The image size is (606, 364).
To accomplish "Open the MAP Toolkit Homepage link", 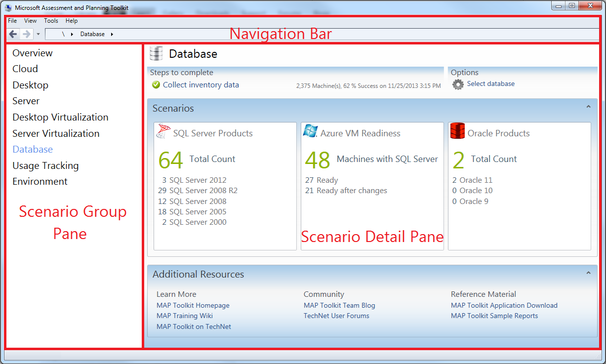I will click(193, 305).
